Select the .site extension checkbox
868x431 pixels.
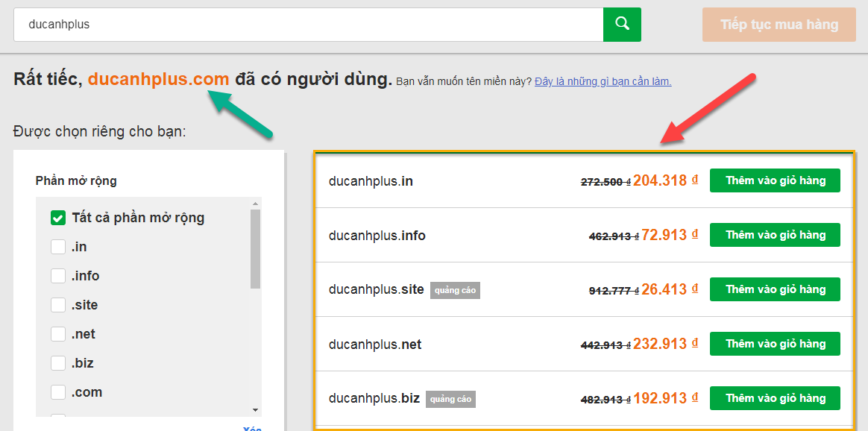[x=58, y=305]
